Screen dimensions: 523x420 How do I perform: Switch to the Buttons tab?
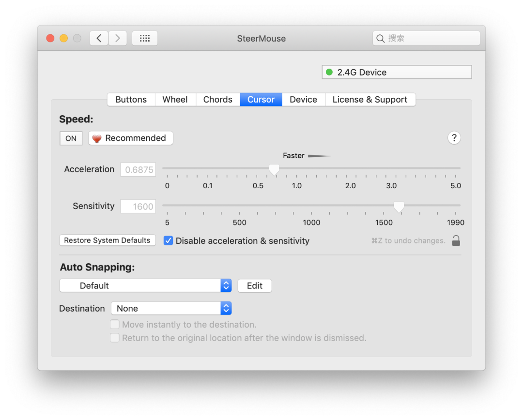pos(131,100)
